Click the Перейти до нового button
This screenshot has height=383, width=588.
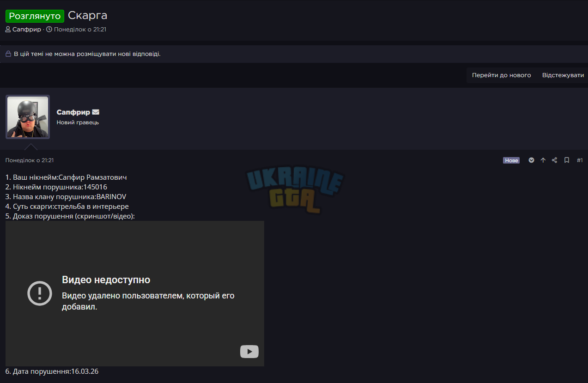coord(501,75)
